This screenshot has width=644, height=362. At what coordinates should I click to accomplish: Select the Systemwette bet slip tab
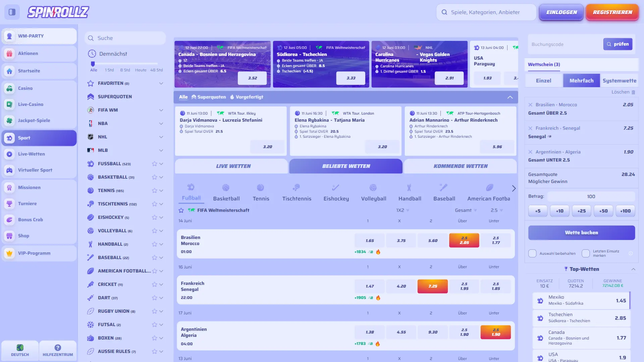coord(619,81)
